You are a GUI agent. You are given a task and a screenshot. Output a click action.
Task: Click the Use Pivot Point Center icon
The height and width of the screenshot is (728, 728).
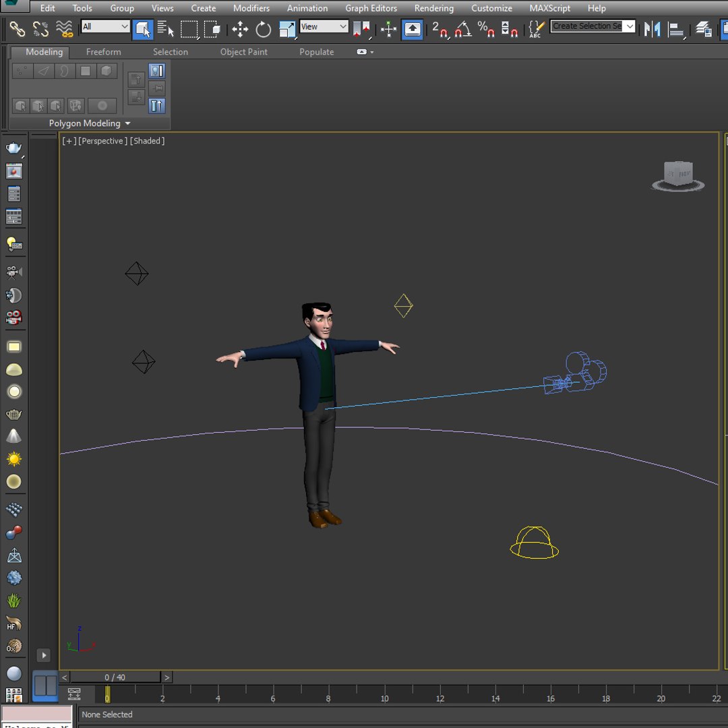click(x=361, y=29)
